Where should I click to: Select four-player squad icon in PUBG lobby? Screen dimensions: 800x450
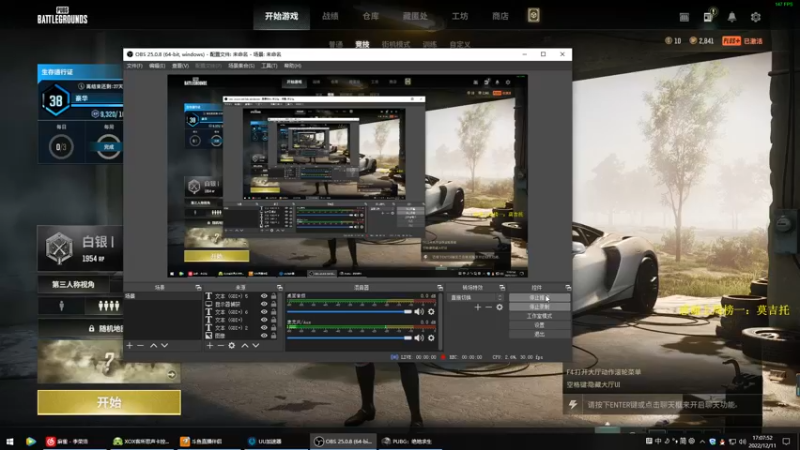pos(109,306)
